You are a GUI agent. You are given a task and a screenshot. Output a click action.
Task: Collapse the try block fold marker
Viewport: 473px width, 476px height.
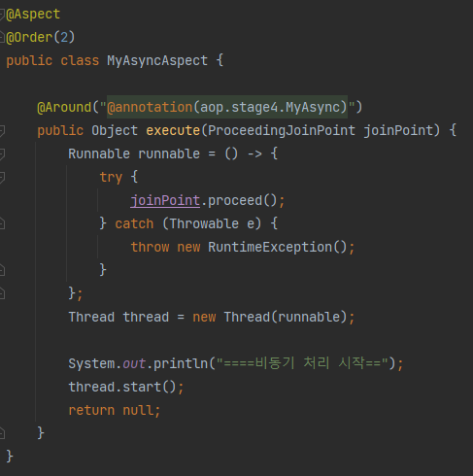click(x=2, y=178)
